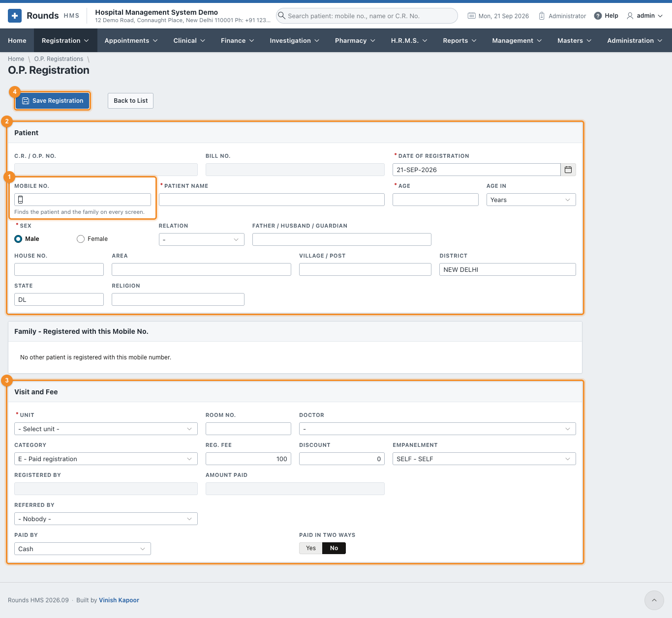Open the Vinish Kapoor footer link

tap(119, 600)
